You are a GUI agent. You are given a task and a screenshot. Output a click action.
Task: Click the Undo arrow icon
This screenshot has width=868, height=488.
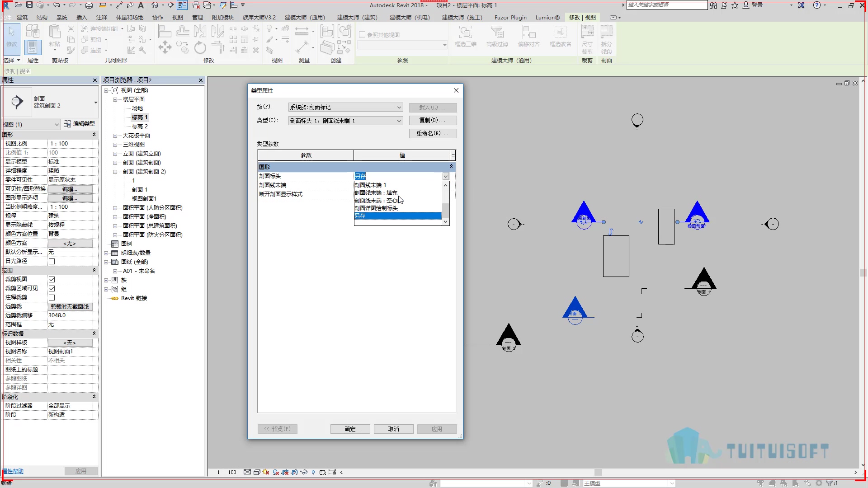56,5
